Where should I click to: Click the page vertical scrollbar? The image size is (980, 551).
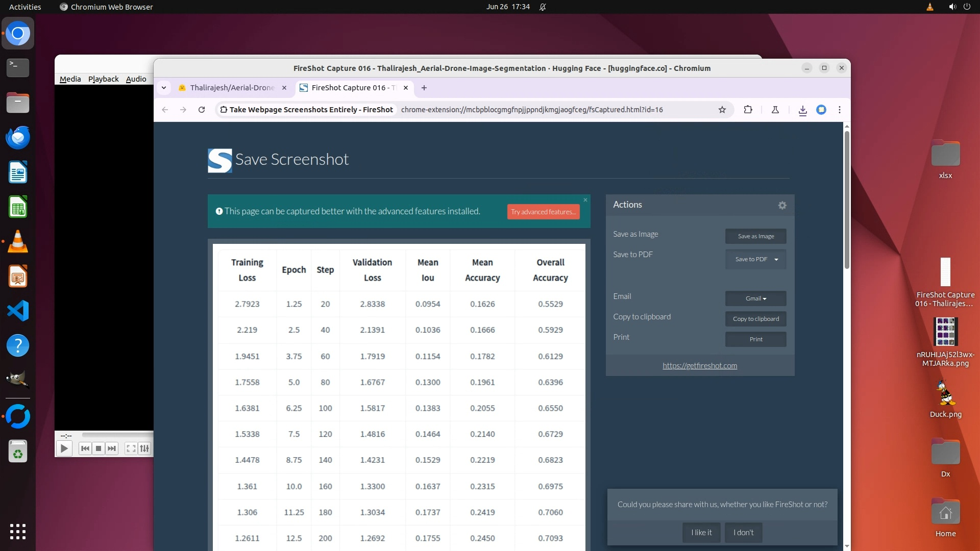coord(846,199)
